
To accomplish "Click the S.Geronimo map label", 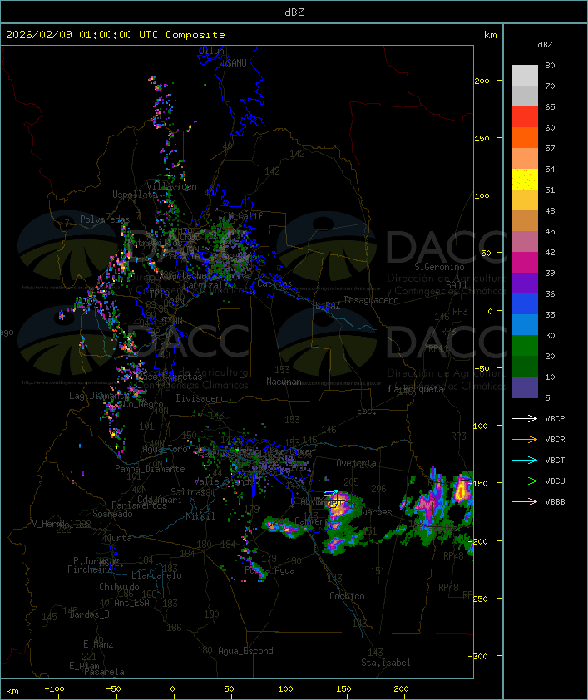I will pyautogui.click(x=439, y=267).
